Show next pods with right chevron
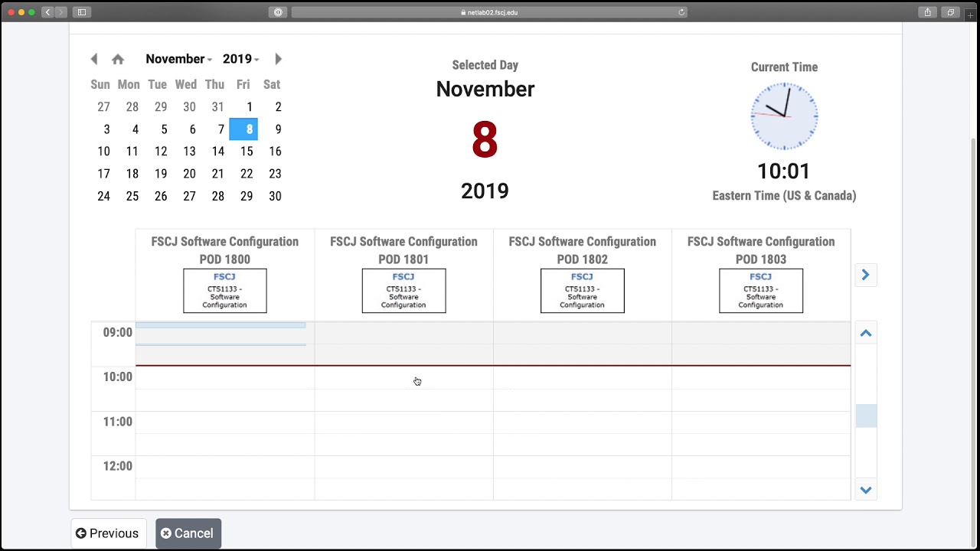 866,275
